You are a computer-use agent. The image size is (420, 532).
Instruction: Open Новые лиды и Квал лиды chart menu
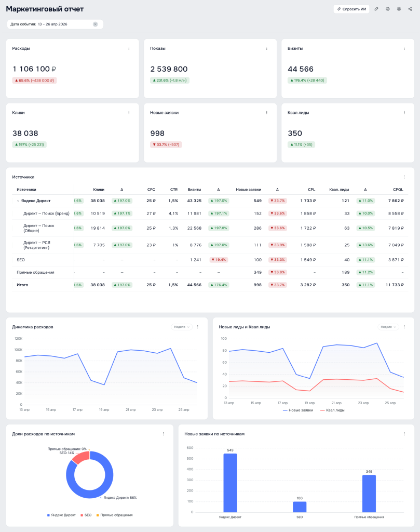[404, 327]
